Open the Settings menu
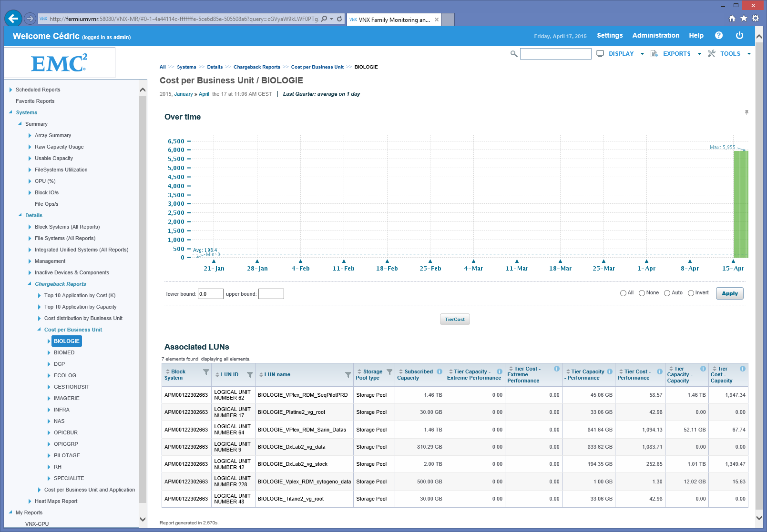Screen dimensions: 767x532 pyautogui.click(x=609, y=36)
